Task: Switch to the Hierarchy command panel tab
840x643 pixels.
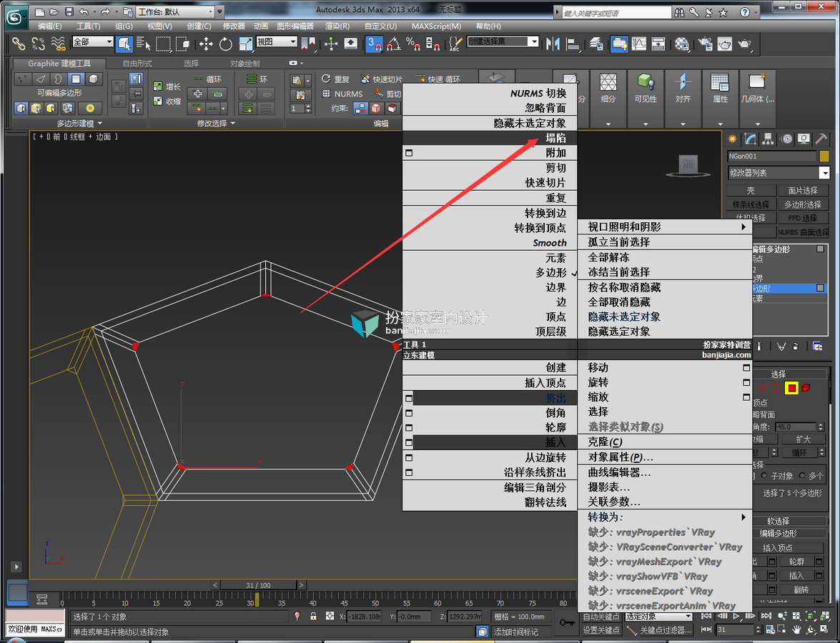Action: pos(769,139)
